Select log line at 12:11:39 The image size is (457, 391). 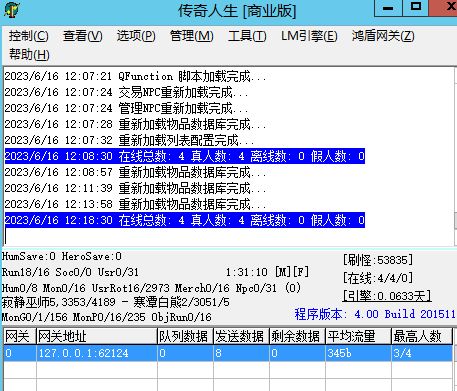click(136, 188)
